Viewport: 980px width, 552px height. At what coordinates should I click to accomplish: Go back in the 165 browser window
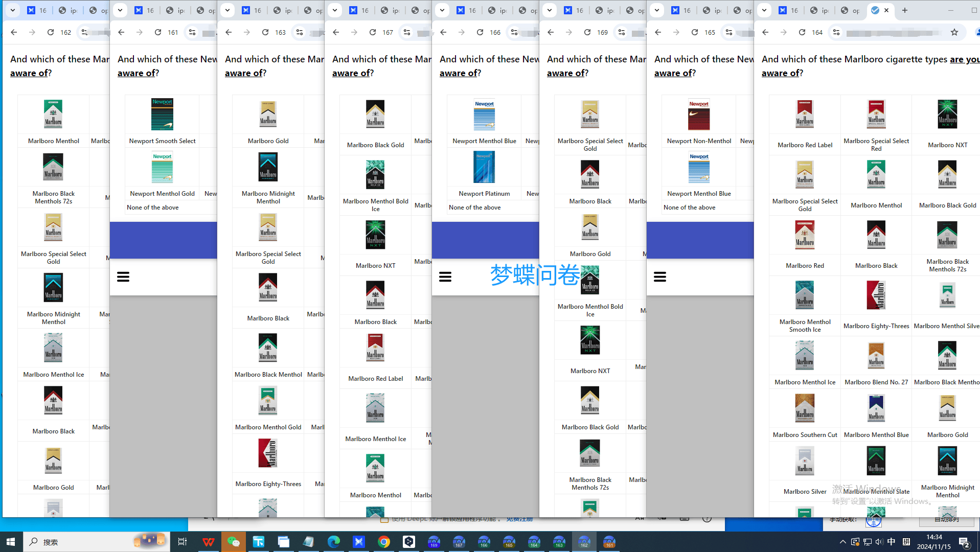click(x=658, y=32)
